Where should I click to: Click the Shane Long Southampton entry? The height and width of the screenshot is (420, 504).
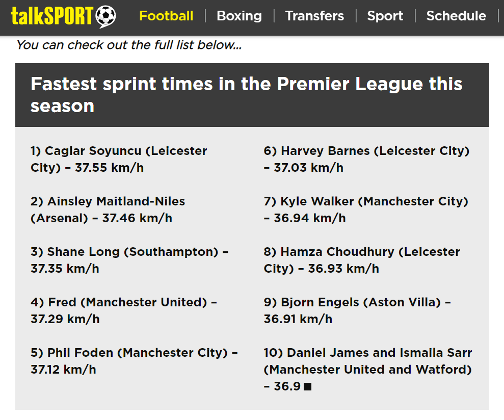pos(129,260)
